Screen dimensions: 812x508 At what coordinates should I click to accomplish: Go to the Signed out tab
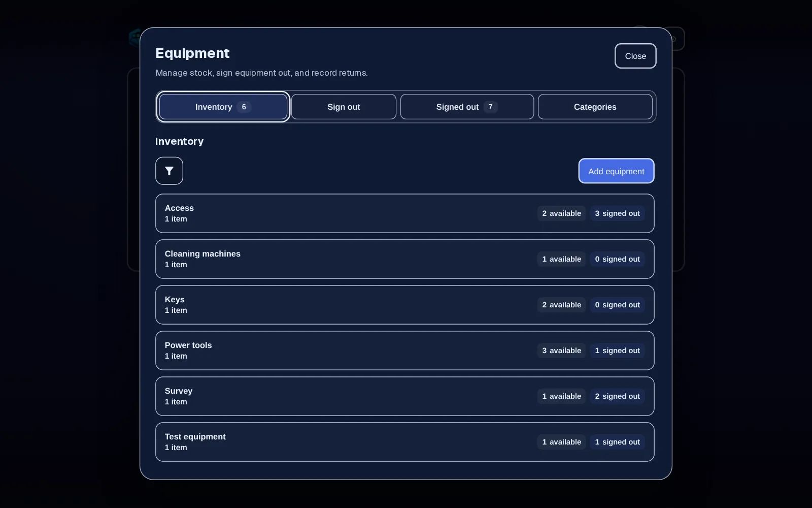(x=467, y=107)
